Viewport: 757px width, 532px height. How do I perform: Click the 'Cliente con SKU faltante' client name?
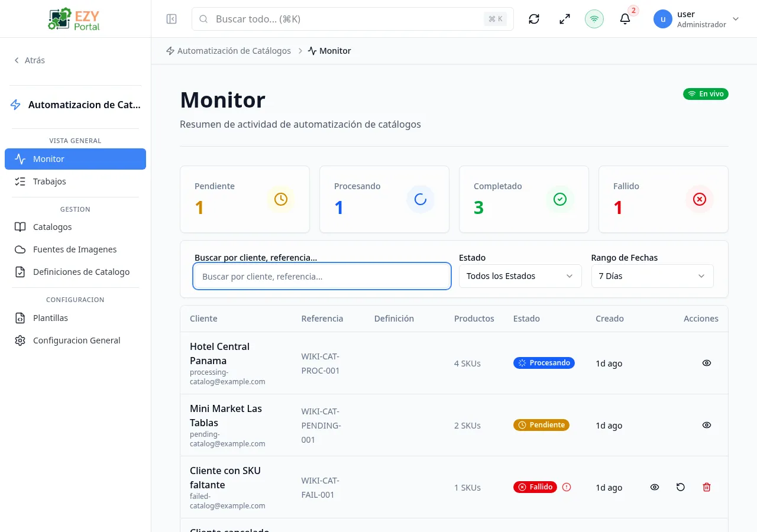point(225,478)
